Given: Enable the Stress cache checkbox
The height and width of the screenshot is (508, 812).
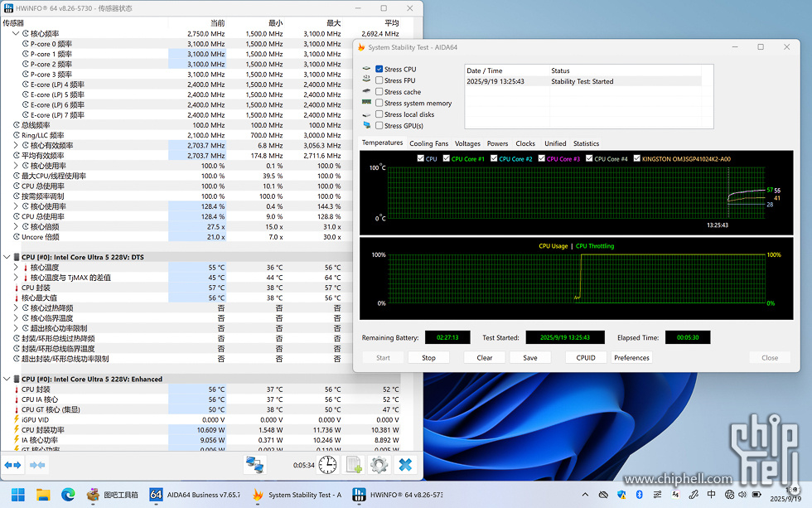Looking at the screenshot, I should 379,92.
